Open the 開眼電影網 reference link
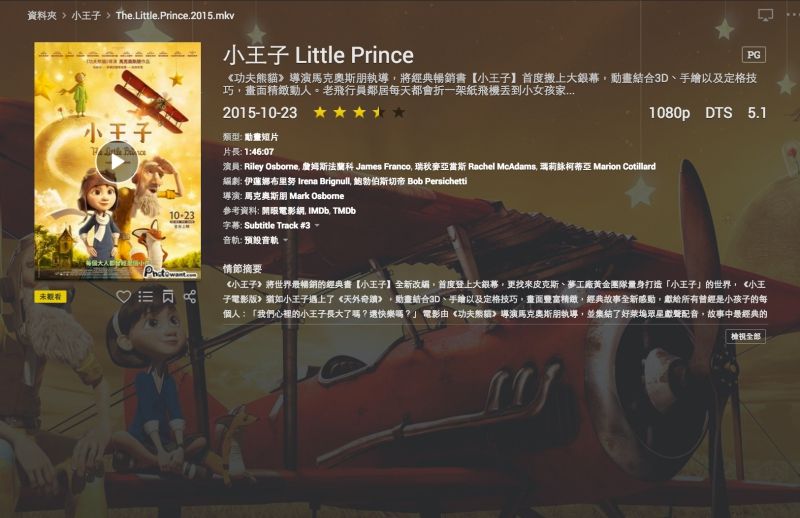Screen dimensions: 800x518 (x=283, y=211)
